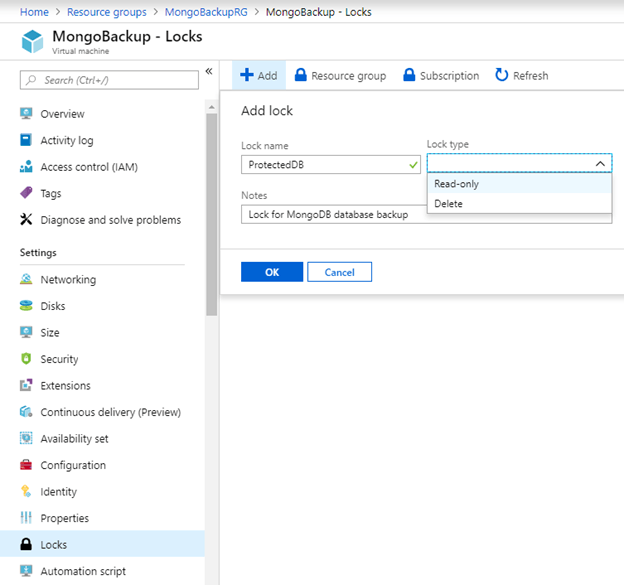The width and height of the screenshot is (624, 585).
Task: Click the Automation script icon
Action: pyautogui.click(x=26, y=571)
